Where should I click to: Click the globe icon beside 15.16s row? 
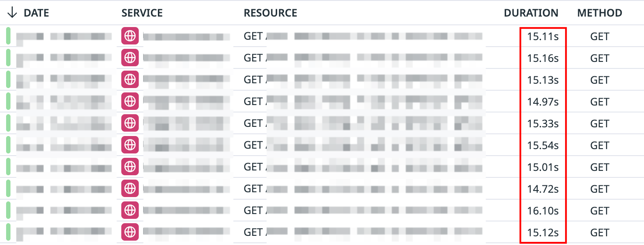click(x=130, y=58)
